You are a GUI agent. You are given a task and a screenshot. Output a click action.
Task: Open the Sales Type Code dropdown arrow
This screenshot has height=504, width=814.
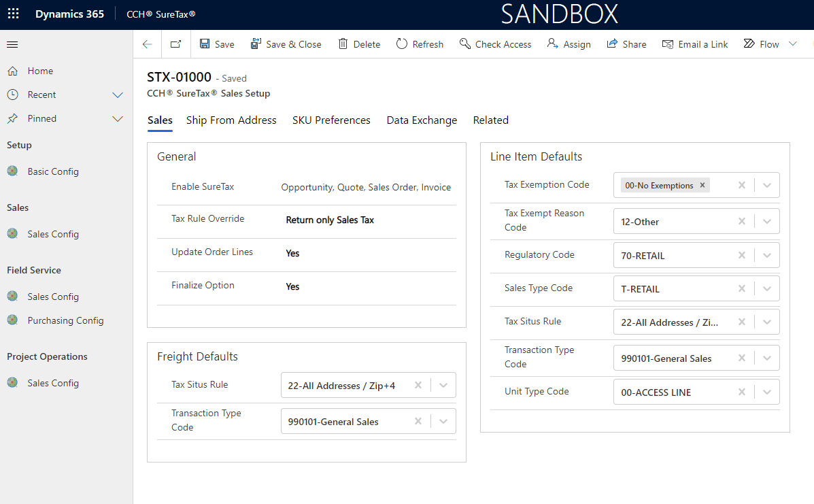click(767, 289)
